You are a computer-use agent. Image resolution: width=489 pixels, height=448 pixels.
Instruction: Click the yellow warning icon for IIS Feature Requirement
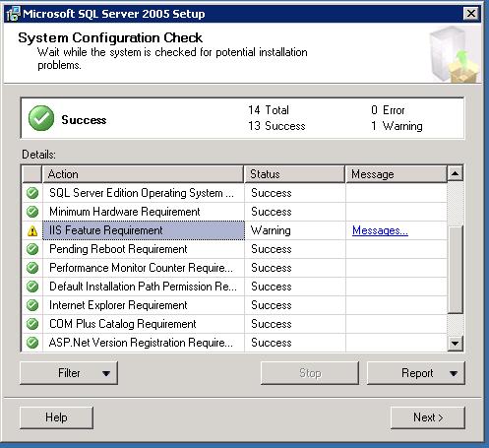point(32,230)
